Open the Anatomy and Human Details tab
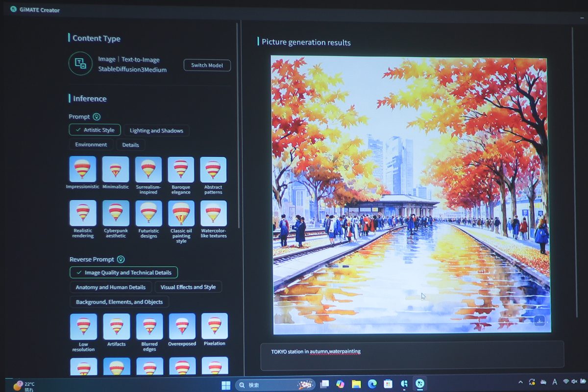 click(x=111, y=287)
